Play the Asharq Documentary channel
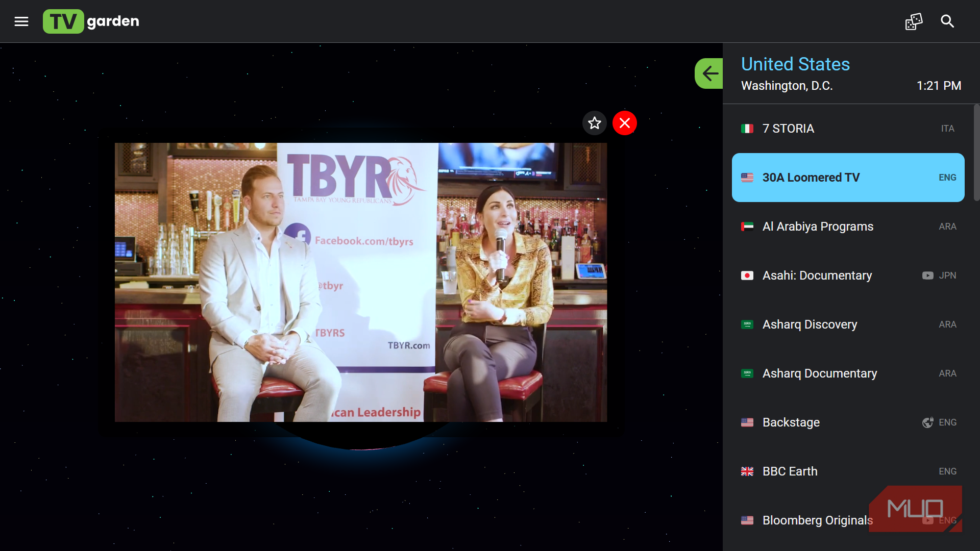The height and width of the screenshot is (551, 980). point(848,373)
